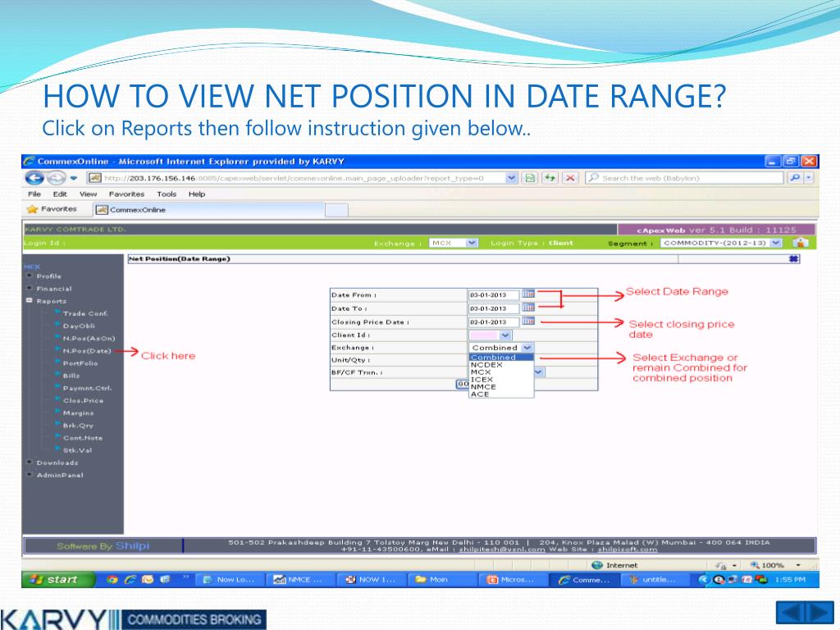Screen dimensions: 840x630
Task: Open Brk.Qry report
Action: pyautogui.click(x=78, y=426)
